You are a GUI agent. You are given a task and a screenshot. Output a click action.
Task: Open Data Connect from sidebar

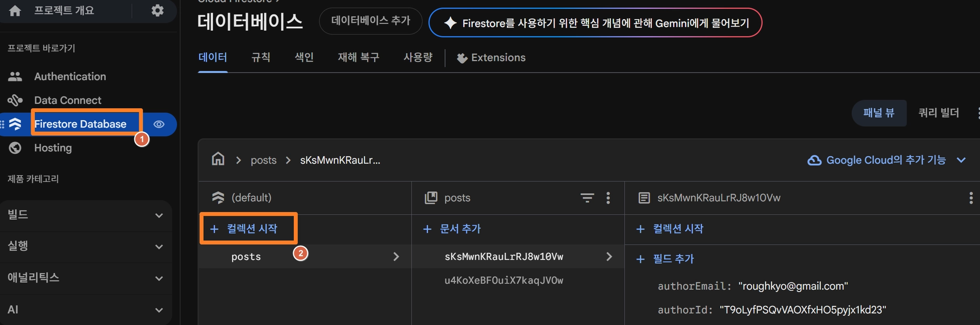[68, 100]
